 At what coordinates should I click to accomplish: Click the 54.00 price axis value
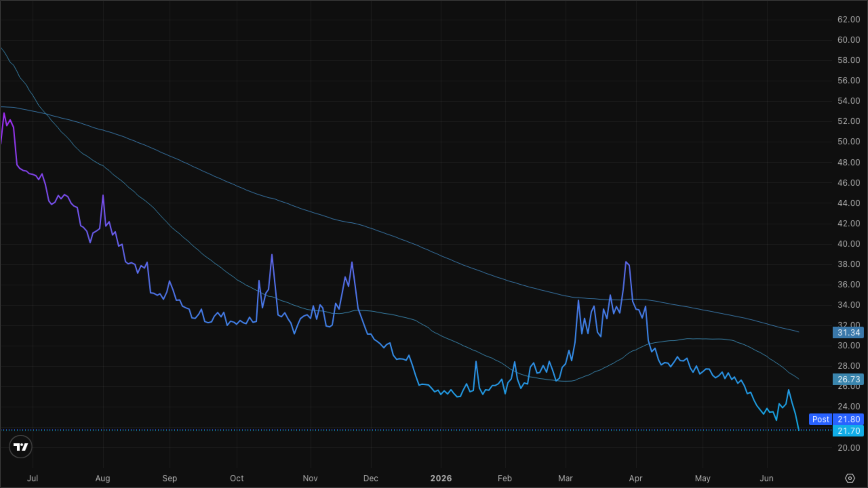849,101
